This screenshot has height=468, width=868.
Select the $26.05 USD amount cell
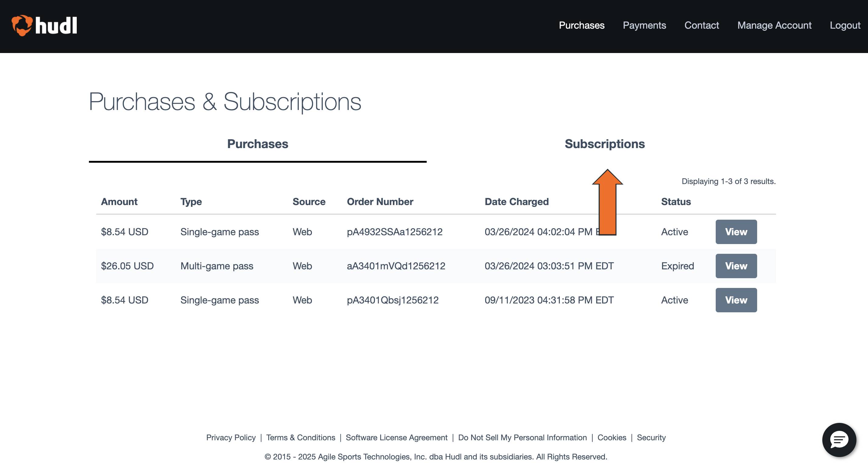127,266
